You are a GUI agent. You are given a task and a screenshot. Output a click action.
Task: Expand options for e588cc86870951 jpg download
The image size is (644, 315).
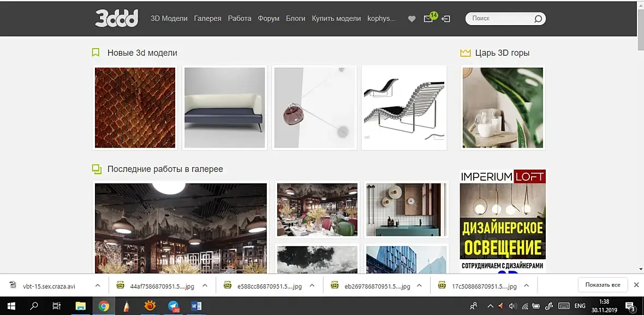click(x=312, y=286)
